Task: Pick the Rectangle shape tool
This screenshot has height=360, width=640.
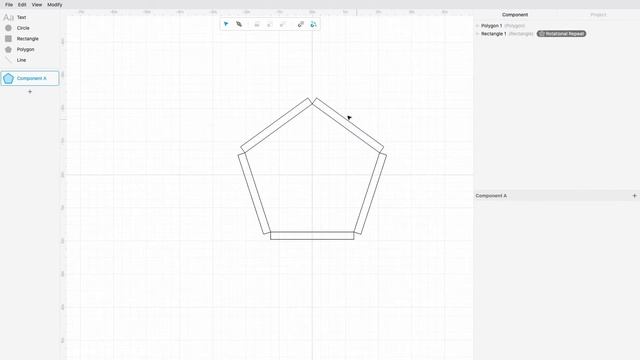Action: tap(22, 38)
